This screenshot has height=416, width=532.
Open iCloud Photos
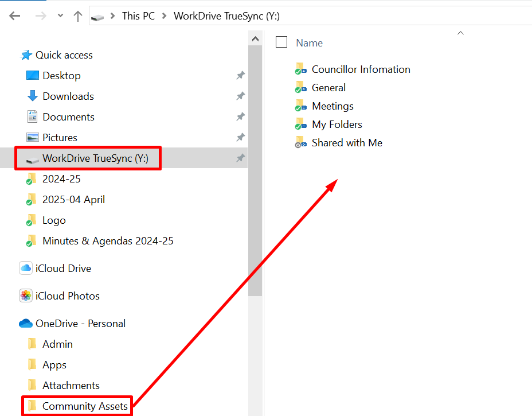pyautogui.click(x=68, y=296)
